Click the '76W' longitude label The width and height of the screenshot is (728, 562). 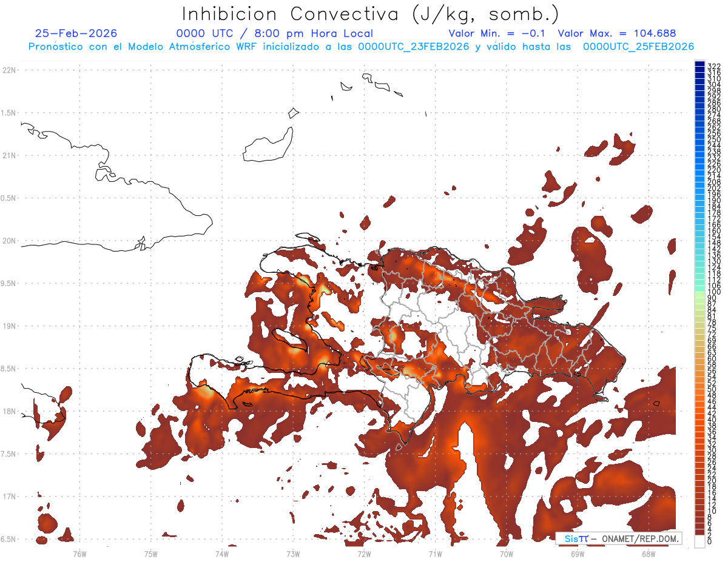pos(79,554)
